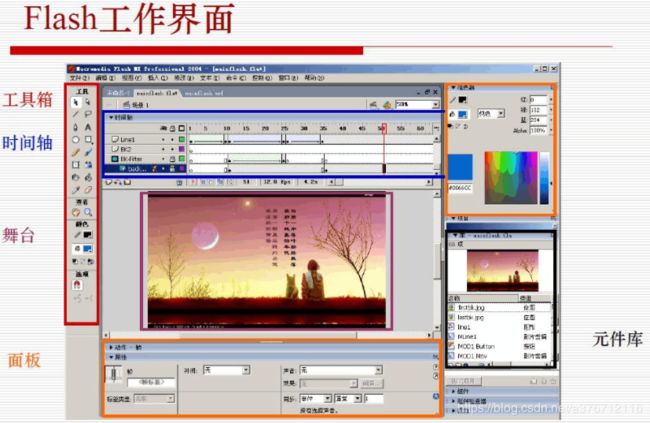Screen dimensions: 650x423
Task: Click the Show All Layers as Outlines icon
Action: click(x=182, y=129)
